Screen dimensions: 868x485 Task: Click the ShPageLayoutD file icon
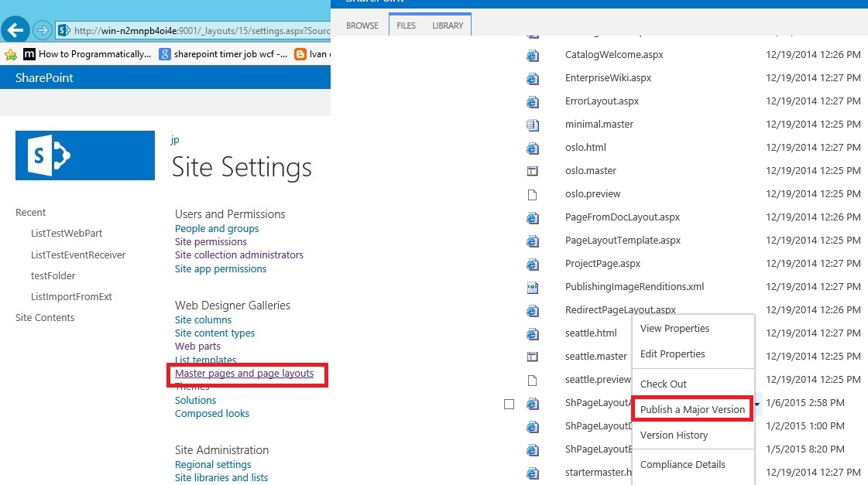coord(533,427)
